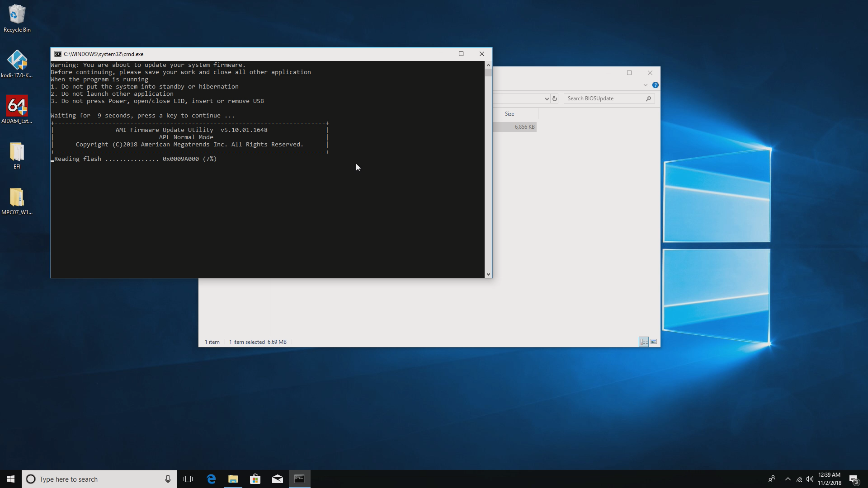Click the '1 item' status bar text
Screen dimensions: 868x488
(212, 342)
